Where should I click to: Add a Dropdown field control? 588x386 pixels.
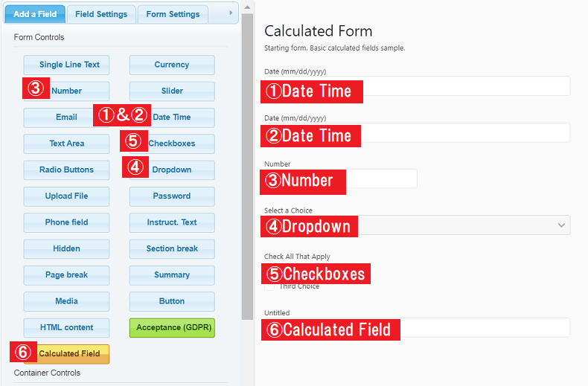click(172, 170)
